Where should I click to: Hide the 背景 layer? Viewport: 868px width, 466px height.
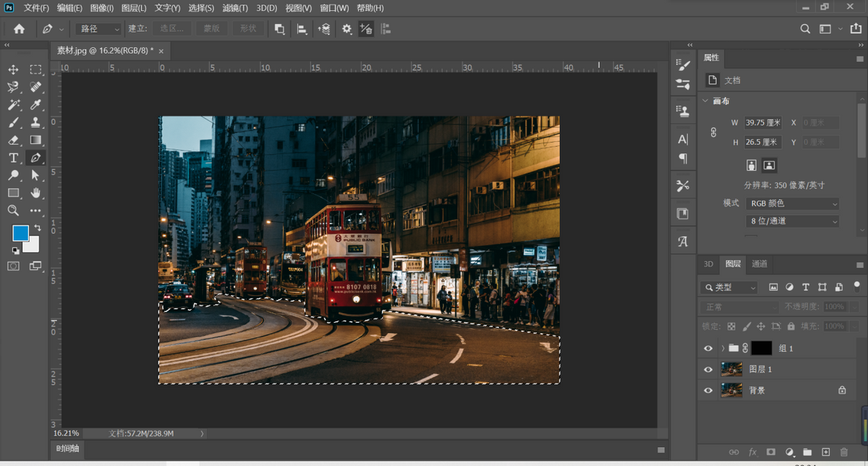pos(708,390)
